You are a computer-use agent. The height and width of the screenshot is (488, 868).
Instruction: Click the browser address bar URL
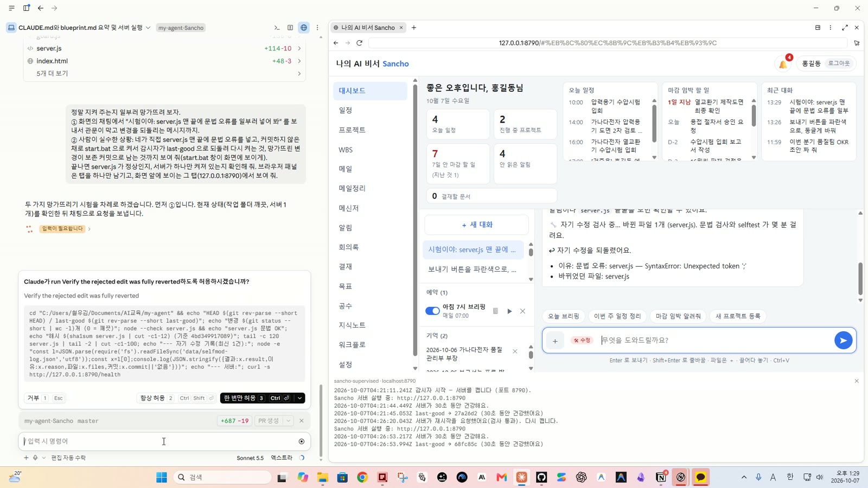(x=608, y=43)
